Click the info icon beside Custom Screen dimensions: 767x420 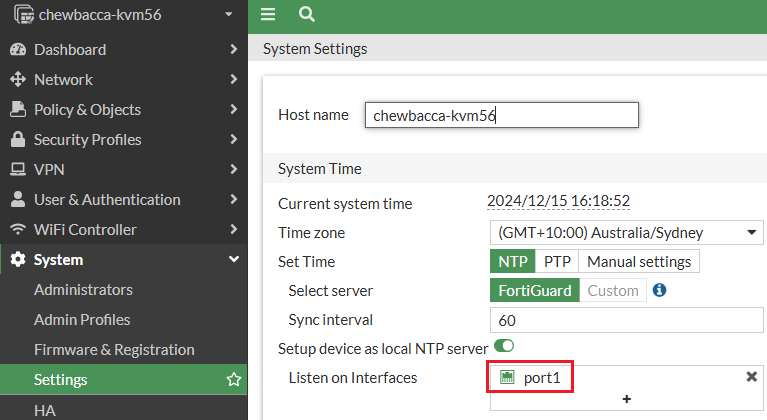[x=659, y=291]
